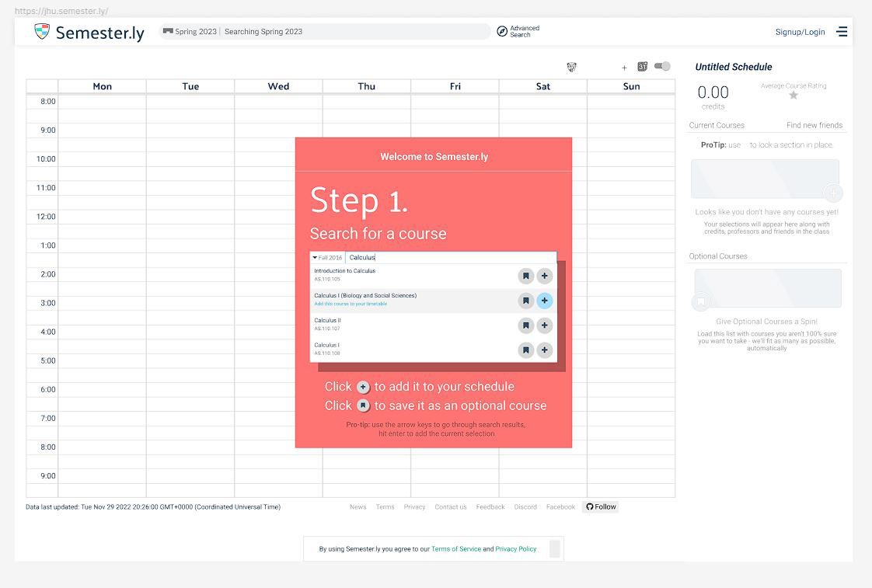This screenshot has height=588, width=872.
Task: Click Add this course to your timetable text
Action: 351,304
